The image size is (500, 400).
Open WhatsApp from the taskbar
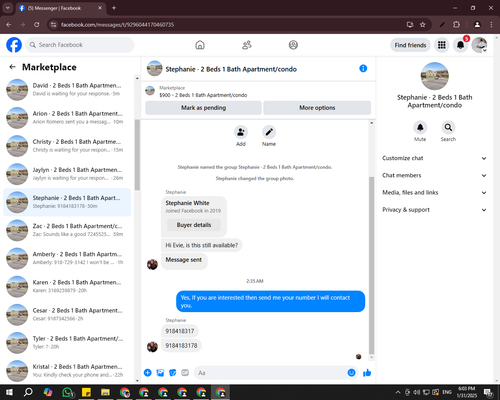68,392
